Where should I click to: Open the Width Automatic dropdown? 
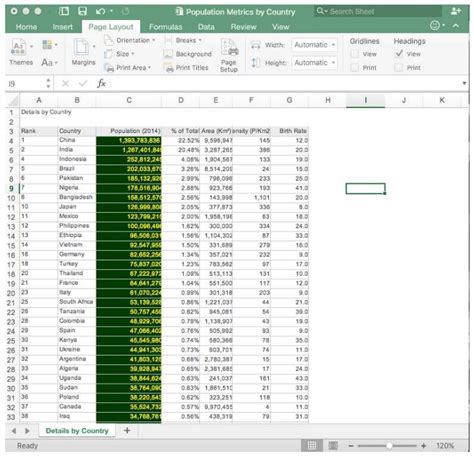coord(314,45)
